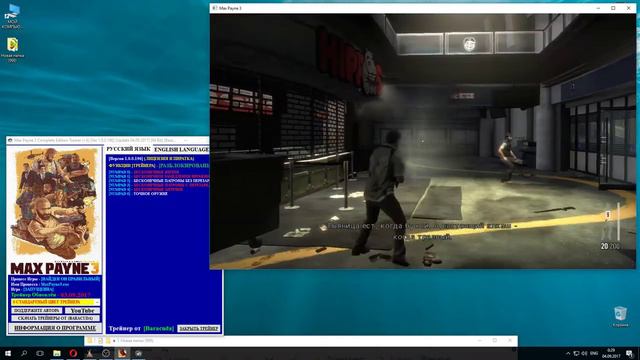Open the Recycle Bin on the desktop
This screenshot has height=360, width=640.
[620, 317]
